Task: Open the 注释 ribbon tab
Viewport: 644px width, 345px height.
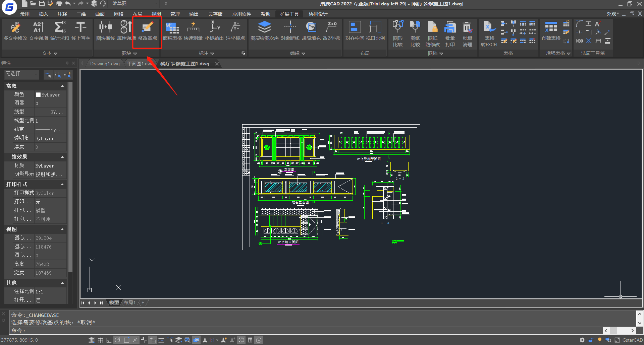Action: [62, 14]
